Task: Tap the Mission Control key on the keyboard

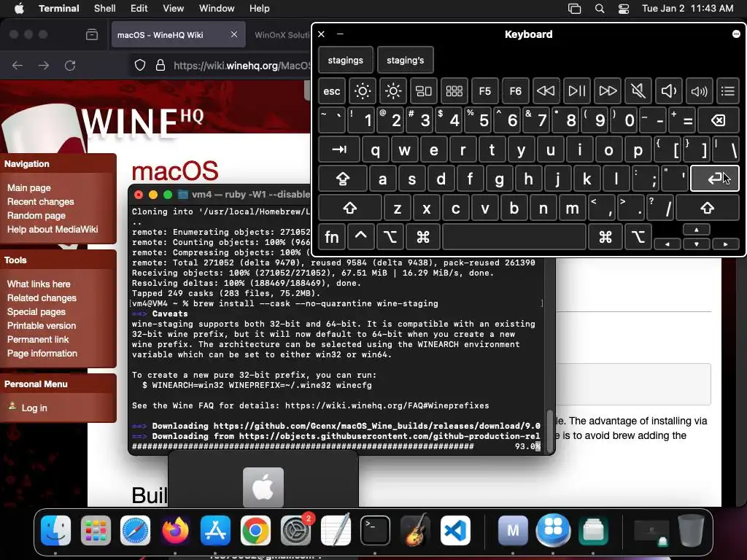Action: click(x=424, y=91)
